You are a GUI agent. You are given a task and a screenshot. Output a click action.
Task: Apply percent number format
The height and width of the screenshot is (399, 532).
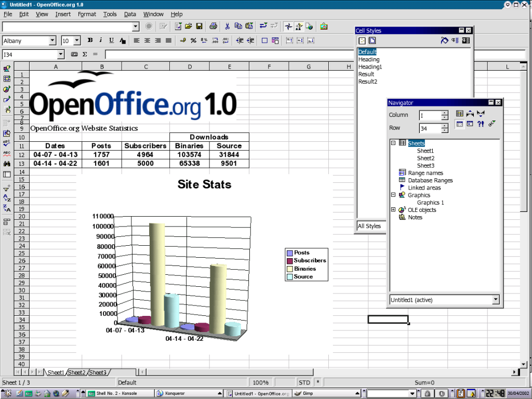(x=193, y=41)
